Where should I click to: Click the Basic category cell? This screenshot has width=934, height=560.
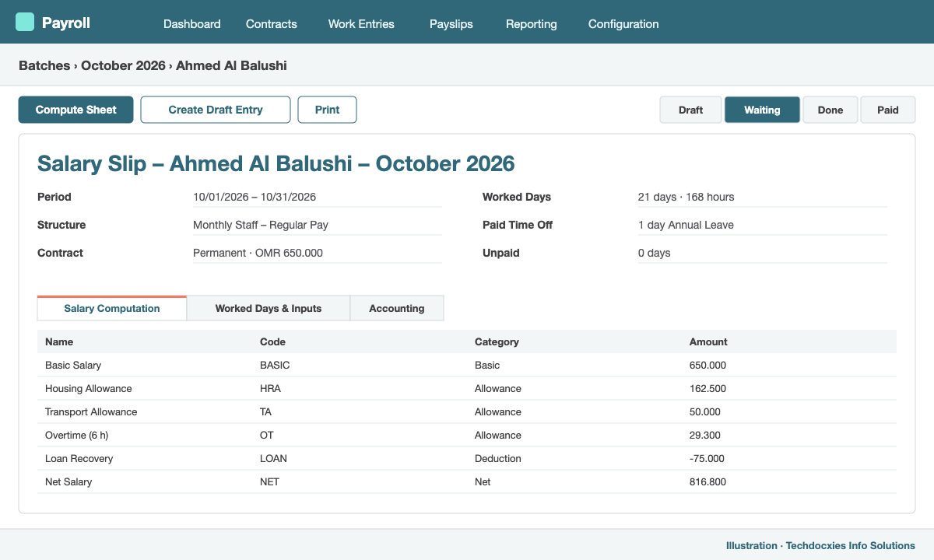pyautogui.click(x=487, y=365)
